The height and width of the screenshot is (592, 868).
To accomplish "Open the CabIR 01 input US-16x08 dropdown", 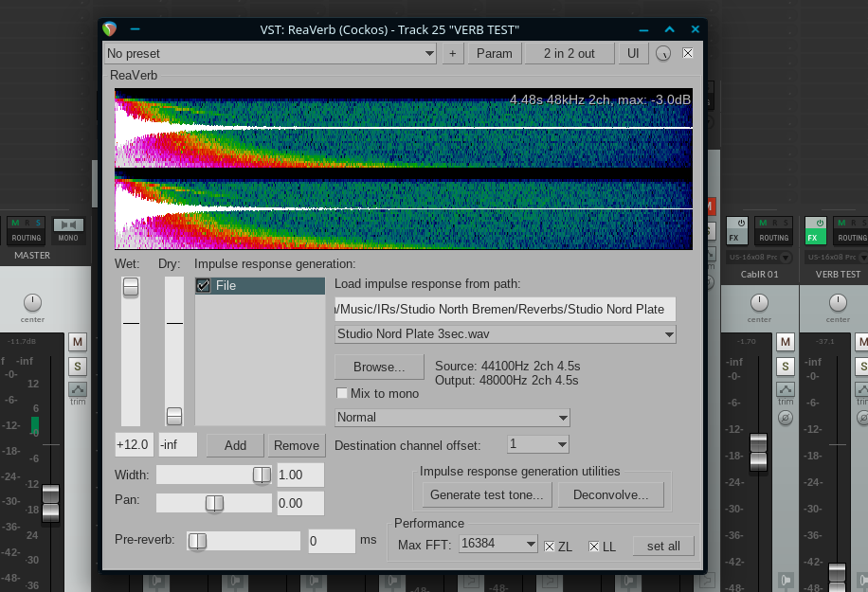I will click(x=759, y=258).
